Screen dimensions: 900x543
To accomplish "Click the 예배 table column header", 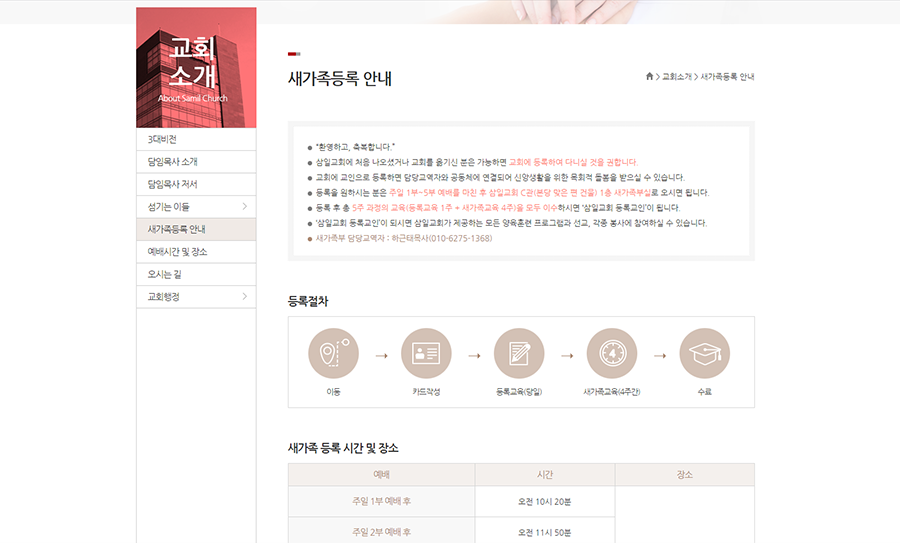I will click(x=382, y=475).
